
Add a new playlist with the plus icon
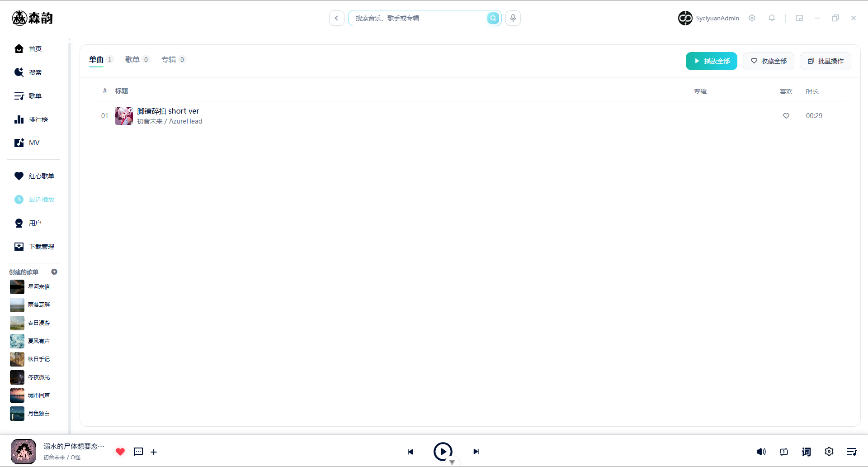coord(54,272)
